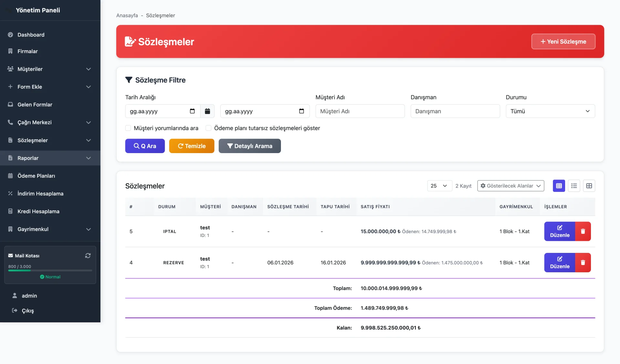Image resolution: width=620 pixels, height=364 pixels.
Task: Click the Yeni Sözleşme button
Action: tap(563, 41)
